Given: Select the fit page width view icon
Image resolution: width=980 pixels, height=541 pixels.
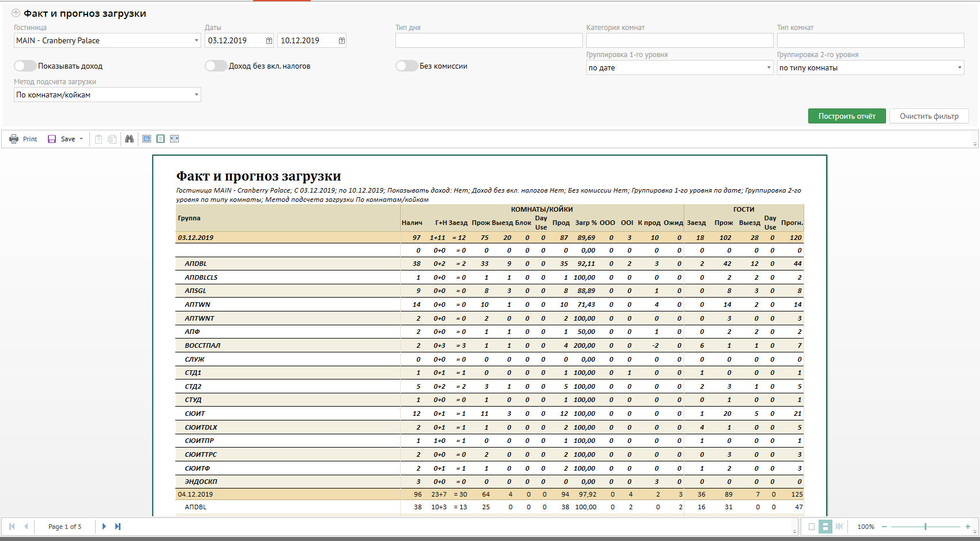Looking at the screenshot, I should point(174,139).
